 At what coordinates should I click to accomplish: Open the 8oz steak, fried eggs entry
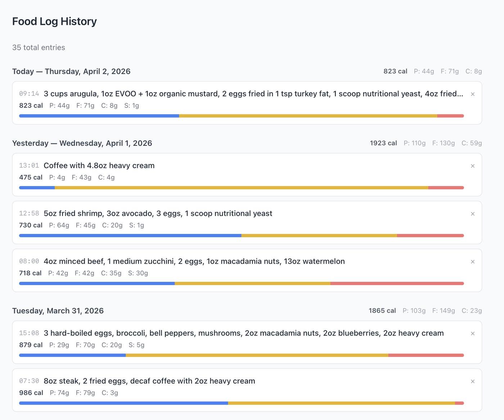click(x=149, y=381)
